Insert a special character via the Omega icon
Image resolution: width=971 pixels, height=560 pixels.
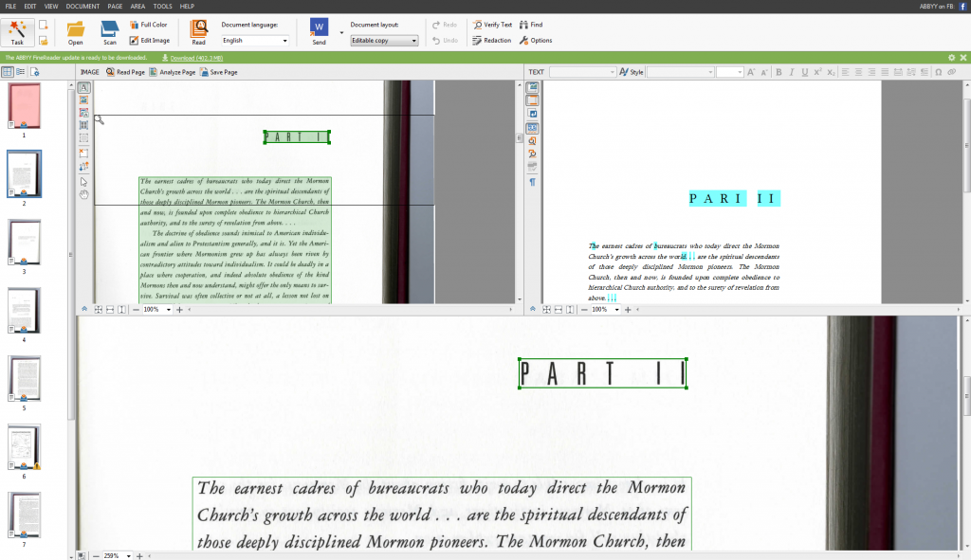[x=939, y=71]
